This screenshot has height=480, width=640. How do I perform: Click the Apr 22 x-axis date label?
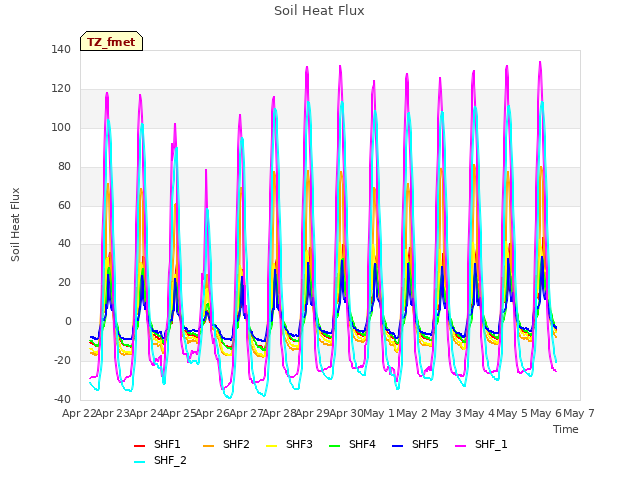tap(79, 413)
